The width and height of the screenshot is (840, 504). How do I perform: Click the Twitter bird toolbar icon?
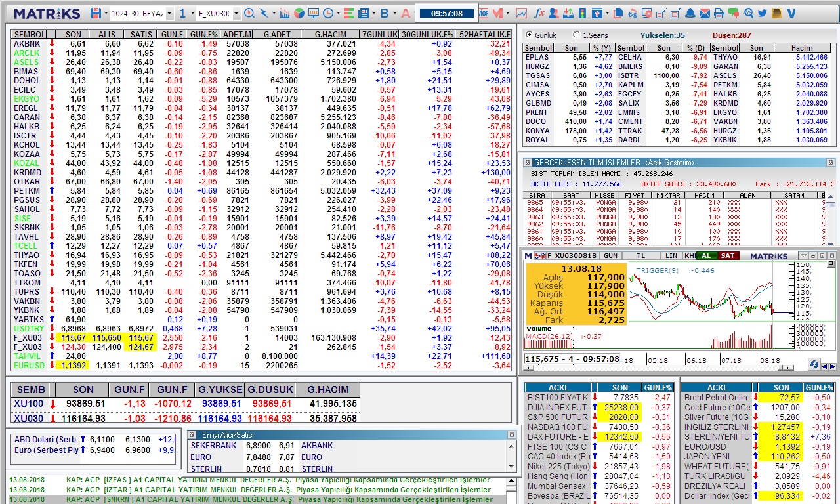(763, 13)
